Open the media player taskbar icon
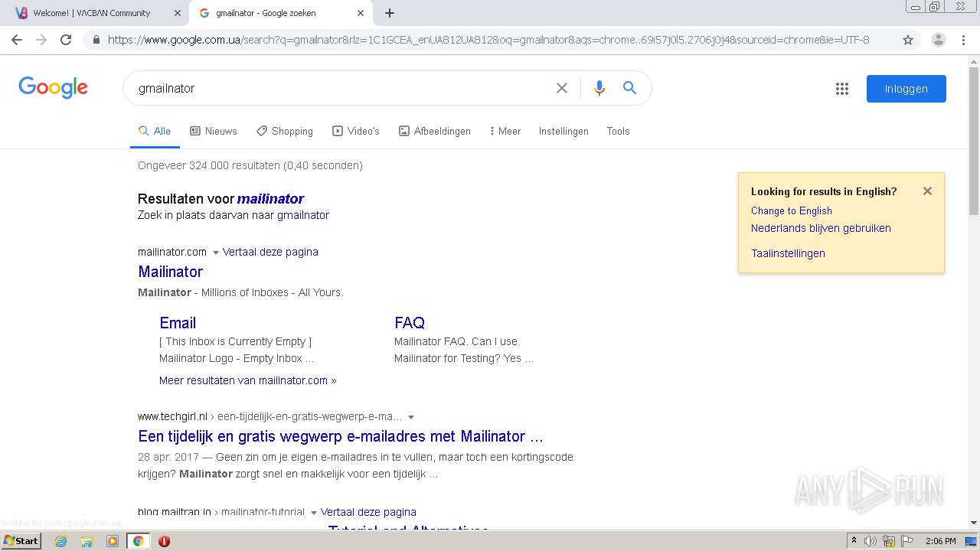This screenshot has height=551, width=980. coord(113,541)
